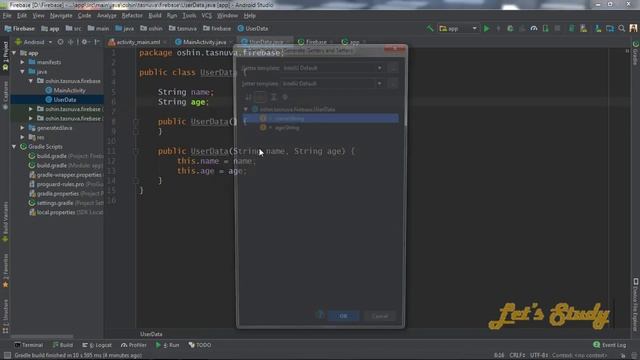The width and height of the screenshot is (640, 360).
Task: Click the user avatar icon in toolbar
Action: 633,28
